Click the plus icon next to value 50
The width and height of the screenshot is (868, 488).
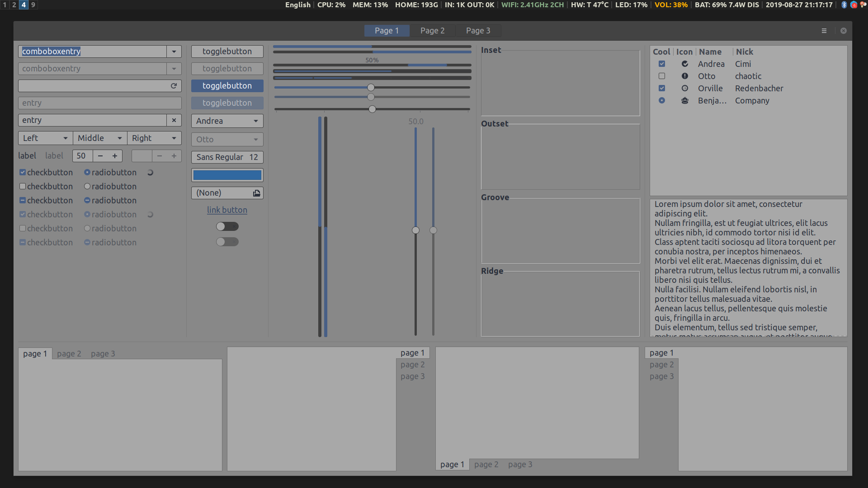tap(115, 156)
